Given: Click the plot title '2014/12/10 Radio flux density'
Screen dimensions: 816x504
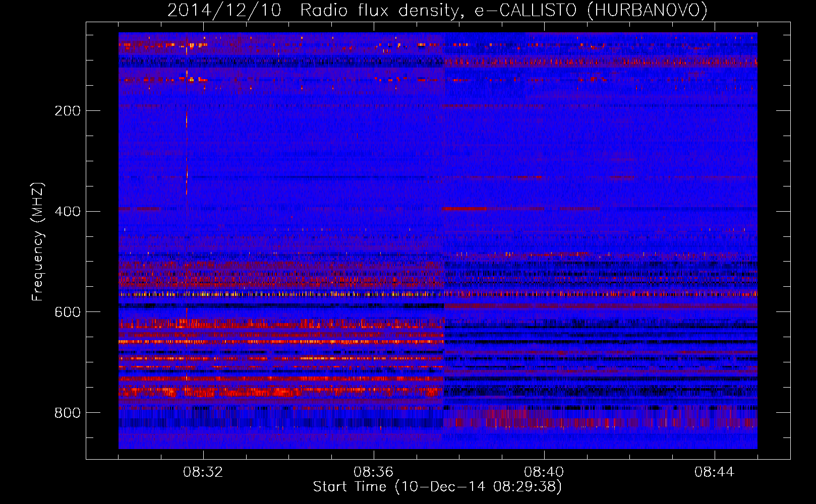Looking at the screenshot, I should 437,10.
